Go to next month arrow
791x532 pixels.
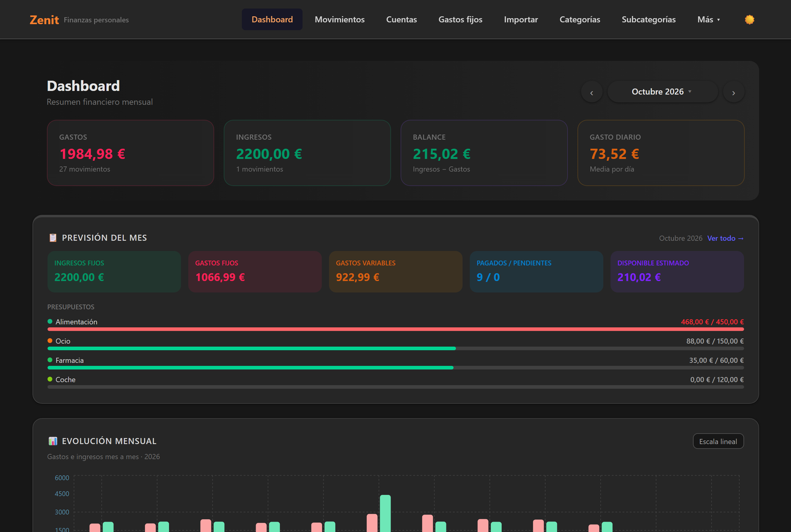click(x=734, y=92)
